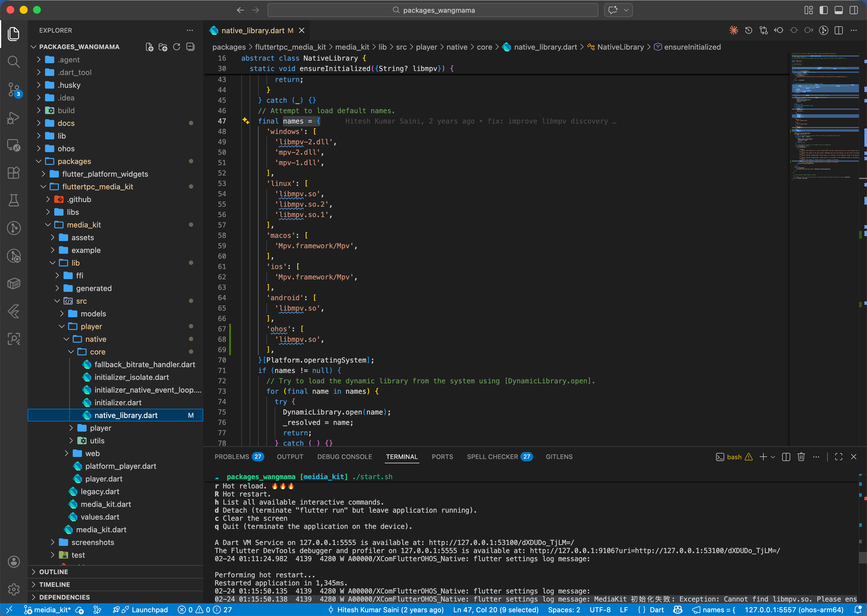The image size is (867, 616).
Task: Toggle the bottom panel visibility
Action: click(838, 10)
